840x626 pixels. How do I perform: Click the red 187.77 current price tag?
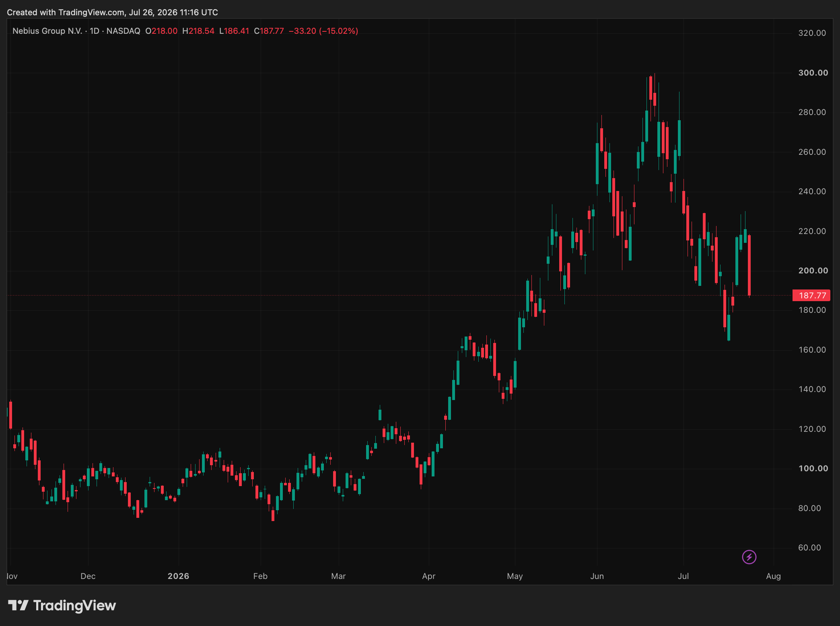coord(811,296)
